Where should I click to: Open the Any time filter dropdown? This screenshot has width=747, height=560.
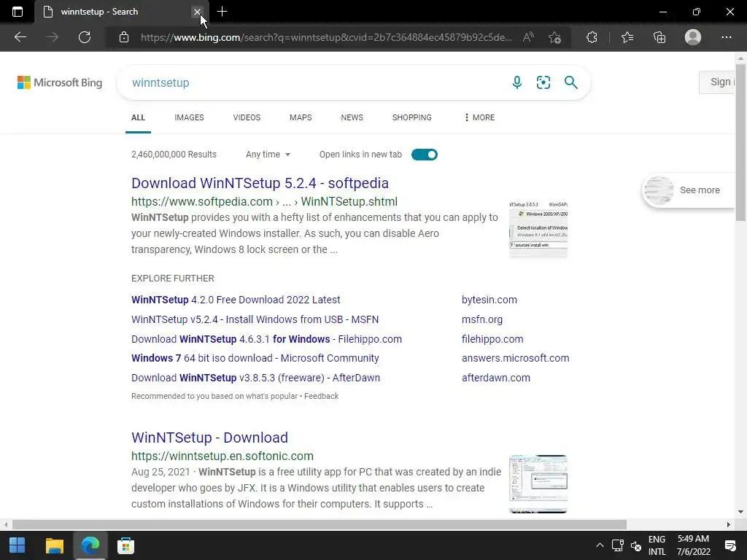268,155
